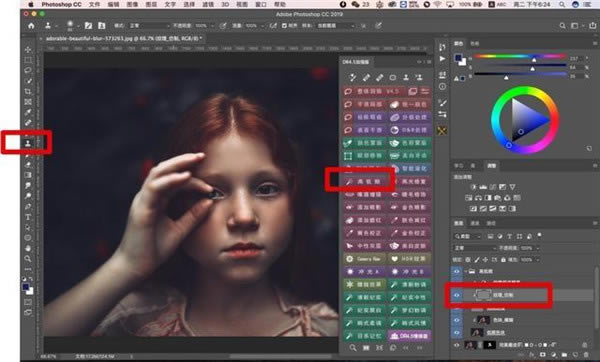The width and height of the screenshot is (600, 362).
Task: Click the 高低频 plugin button
Action: click(x=365, y=181)
